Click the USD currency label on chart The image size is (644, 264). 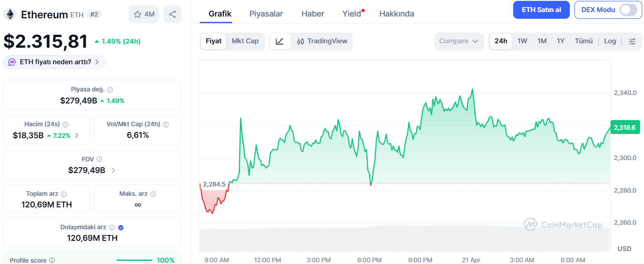coord(624,248)
